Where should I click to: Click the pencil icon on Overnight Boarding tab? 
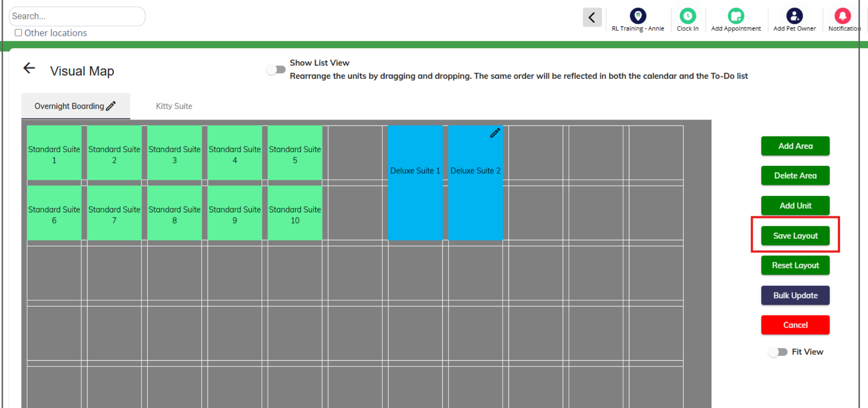(111, 106)
